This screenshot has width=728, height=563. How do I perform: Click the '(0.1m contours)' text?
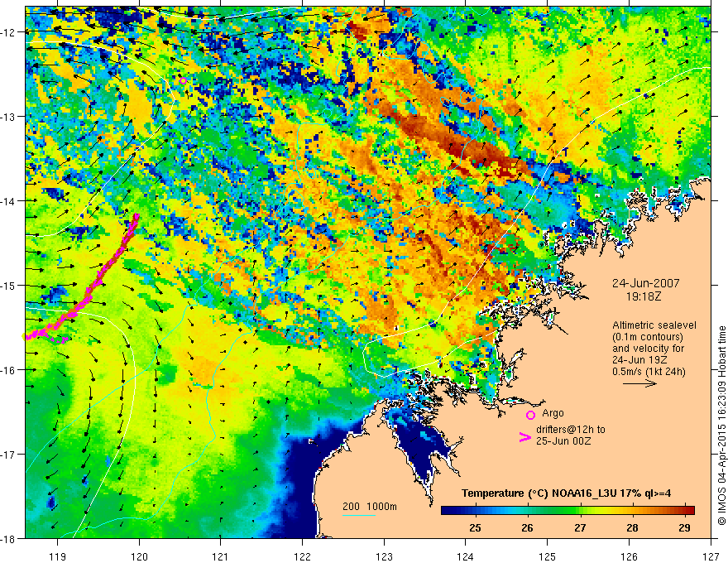point(648,337)
